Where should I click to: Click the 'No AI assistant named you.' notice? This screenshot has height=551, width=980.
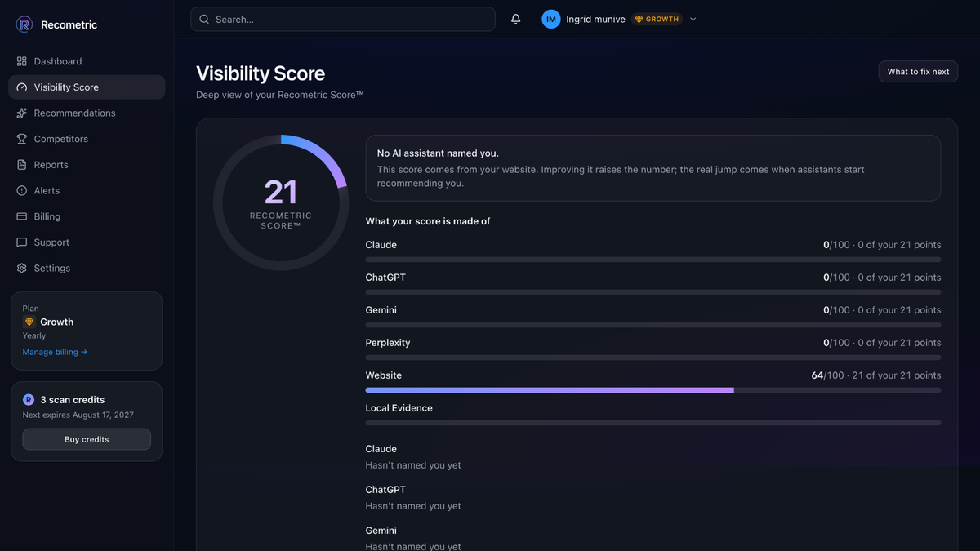653,168
